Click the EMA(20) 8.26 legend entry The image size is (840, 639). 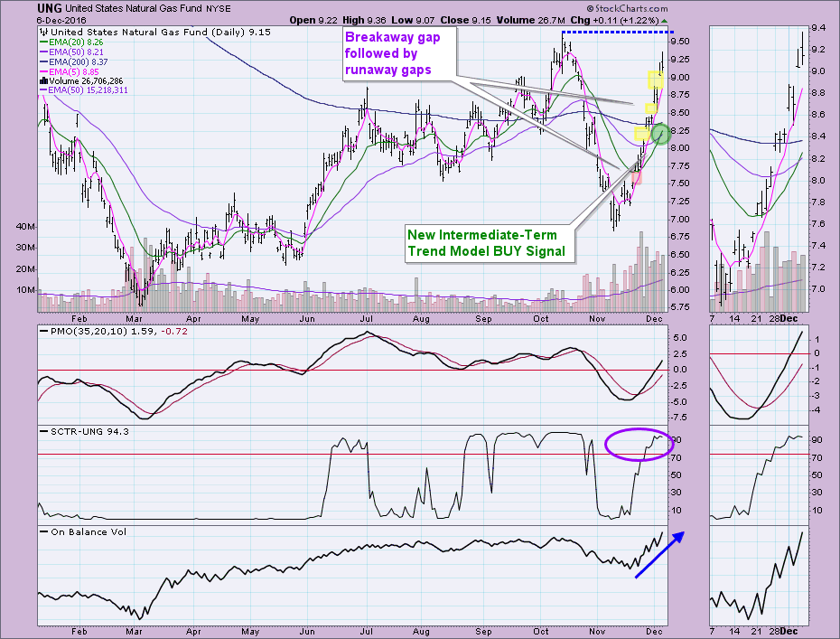tap(71, 42)
